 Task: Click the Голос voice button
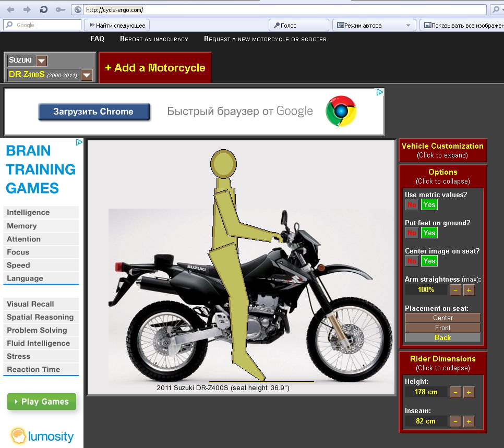tap(298, 25)
